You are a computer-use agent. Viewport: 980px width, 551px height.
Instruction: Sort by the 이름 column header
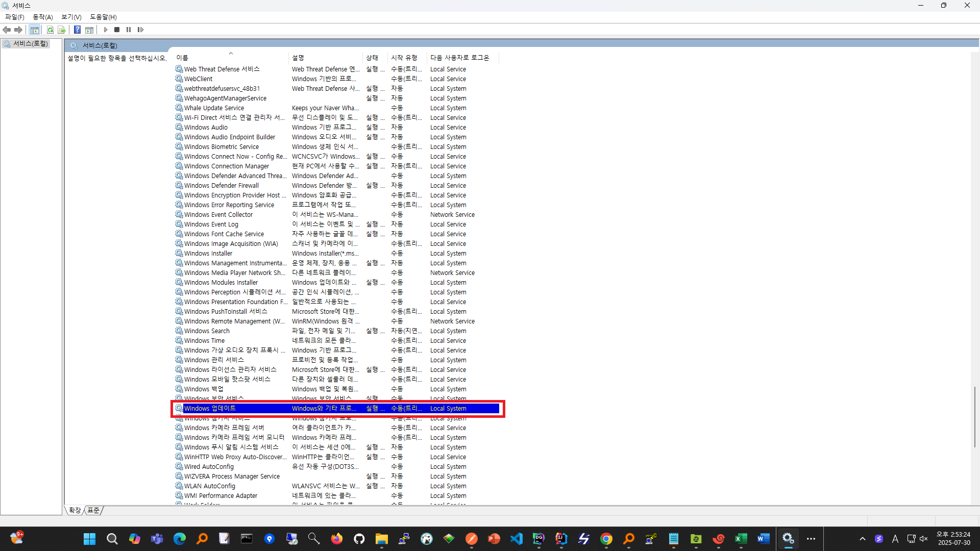[182, 58]
